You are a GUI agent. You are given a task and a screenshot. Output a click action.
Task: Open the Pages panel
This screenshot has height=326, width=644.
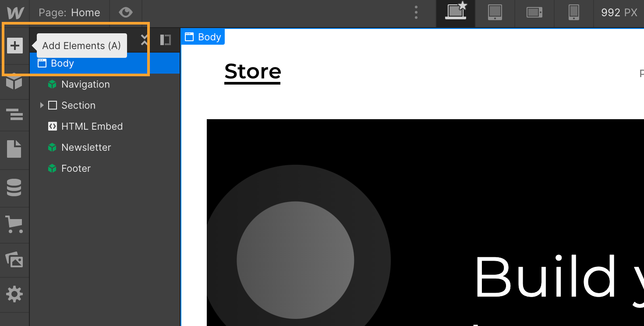click(14, 149)
